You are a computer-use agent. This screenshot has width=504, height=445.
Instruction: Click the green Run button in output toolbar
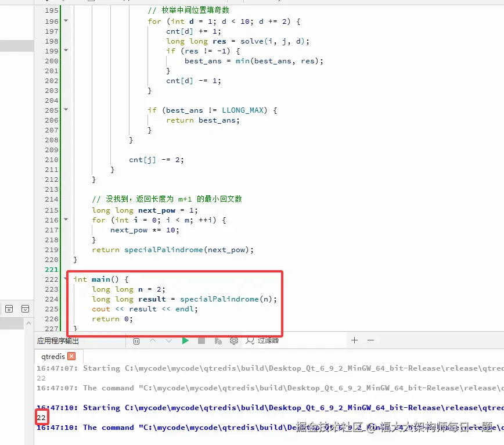tap(185, 341)
